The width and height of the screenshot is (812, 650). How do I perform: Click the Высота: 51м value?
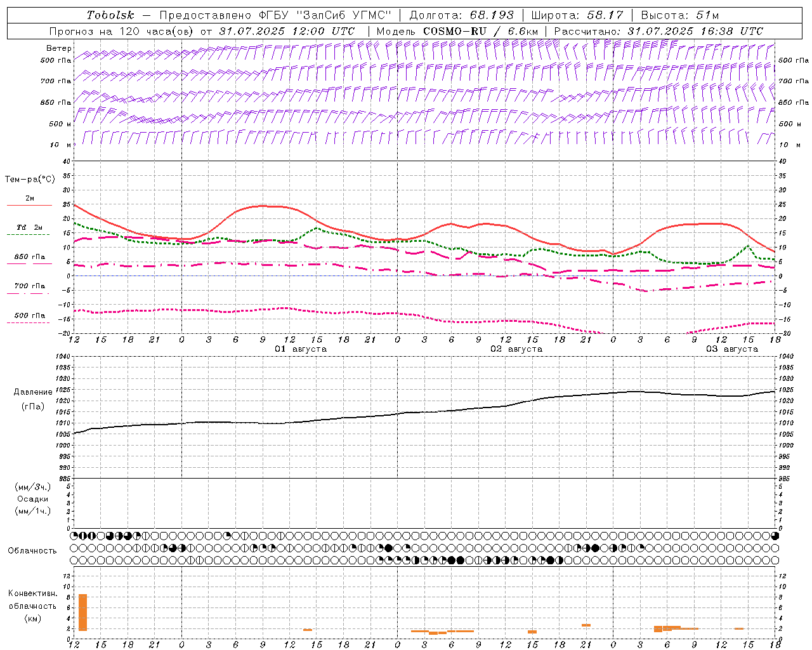680,15
